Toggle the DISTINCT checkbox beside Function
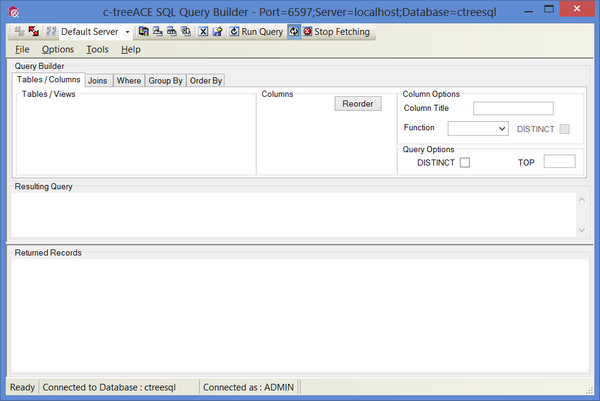Image resolution: width=600 pixels, height=401 pixels. [x=565, y=129]
